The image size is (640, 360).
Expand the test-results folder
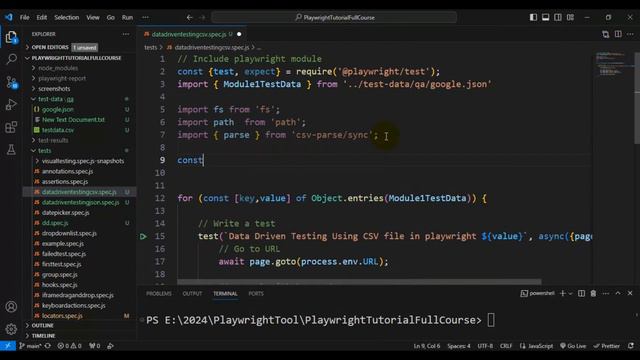click(x=53, y=140)
